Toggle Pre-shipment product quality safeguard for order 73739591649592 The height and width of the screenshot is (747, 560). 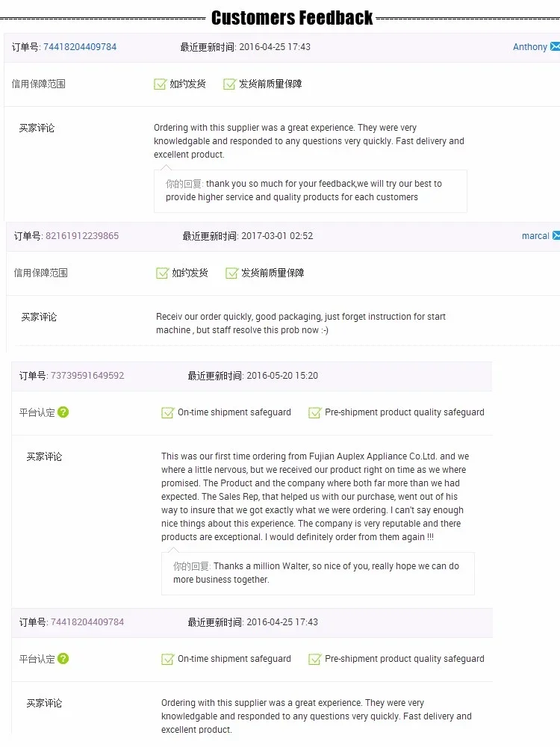(x=315, y=412)
